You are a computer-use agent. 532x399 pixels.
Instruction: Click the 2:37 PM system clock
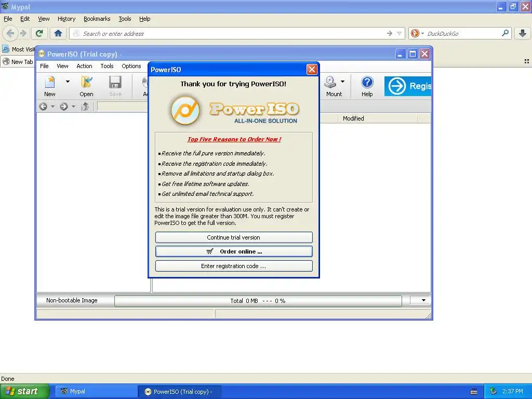click(x=513, y=392)
